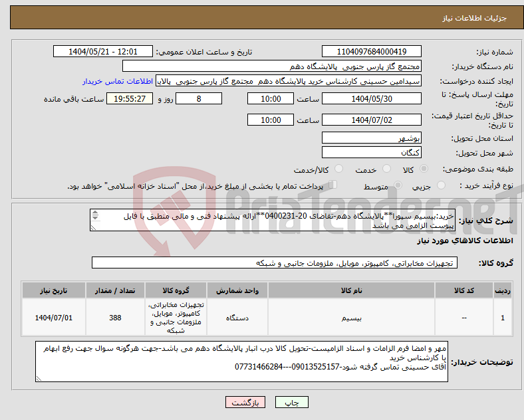
Task: Click the province field بوشهر
Action: pyautogui.click(x=371, y=138)
